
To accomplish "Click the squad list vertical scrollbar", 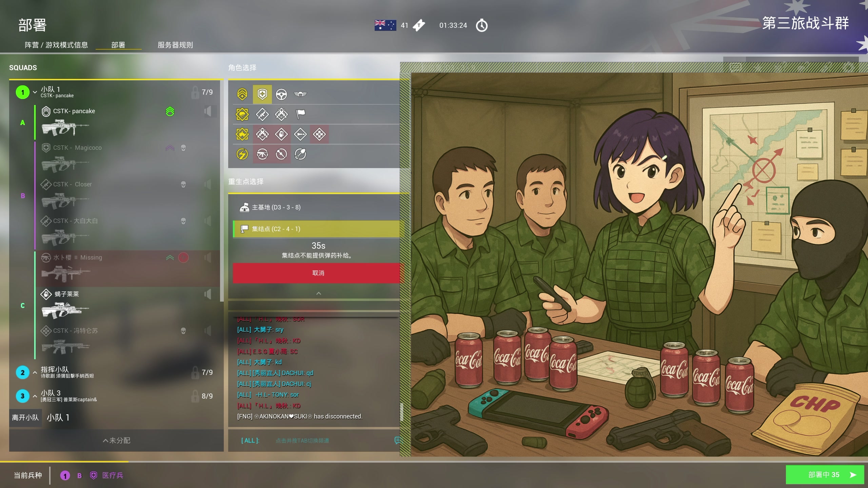I will [x=222, y=190].
